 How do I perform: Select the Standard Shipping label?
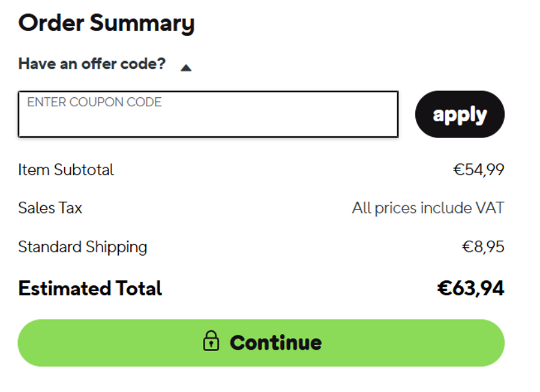[83, 247]
